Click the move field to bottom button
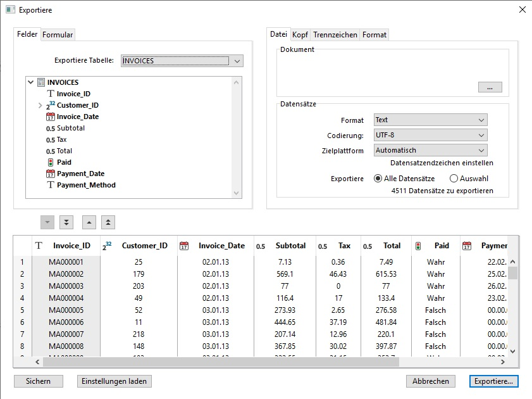 tap(66, 222)
